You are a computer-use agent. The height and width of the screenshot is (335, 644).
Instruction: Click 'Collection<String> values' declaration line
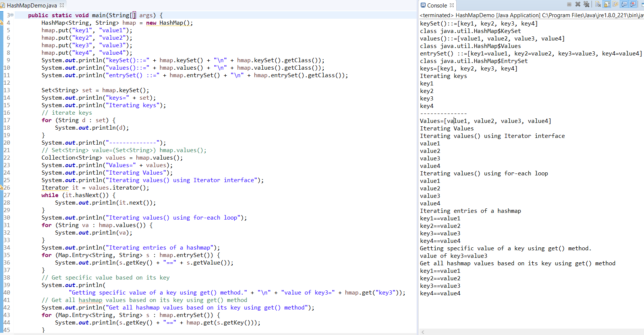pos(112,157)
